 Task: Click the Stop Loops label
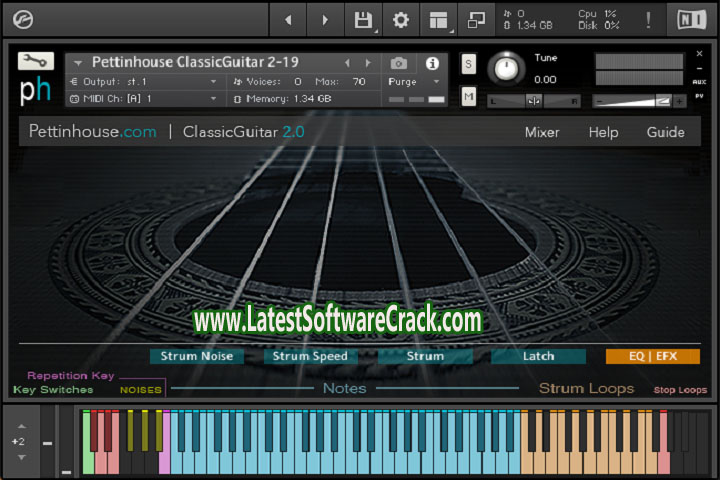tap(680, 390)
